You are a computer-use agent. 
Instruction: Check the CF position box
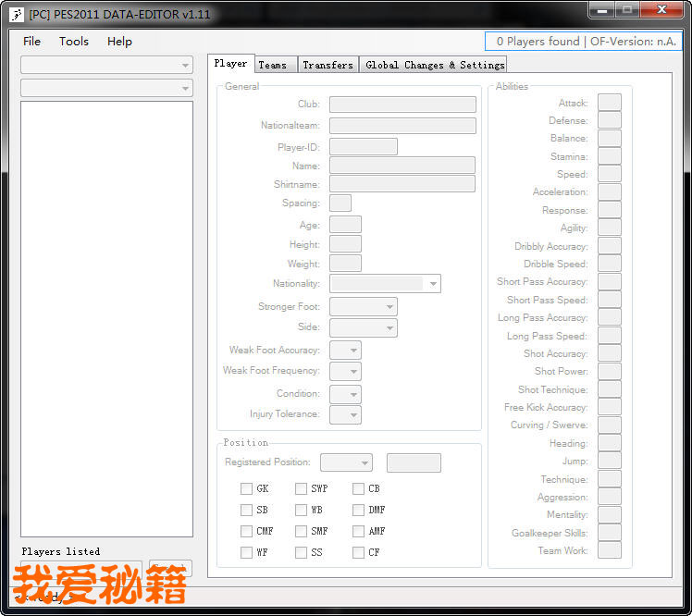[x=358, y=552]
